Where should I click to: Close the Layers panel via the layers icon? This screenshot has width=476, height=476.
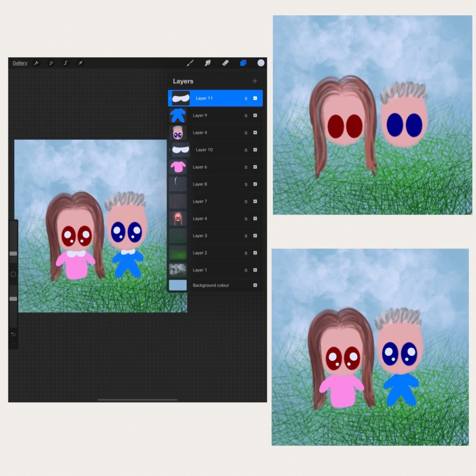tap(243, 63)
